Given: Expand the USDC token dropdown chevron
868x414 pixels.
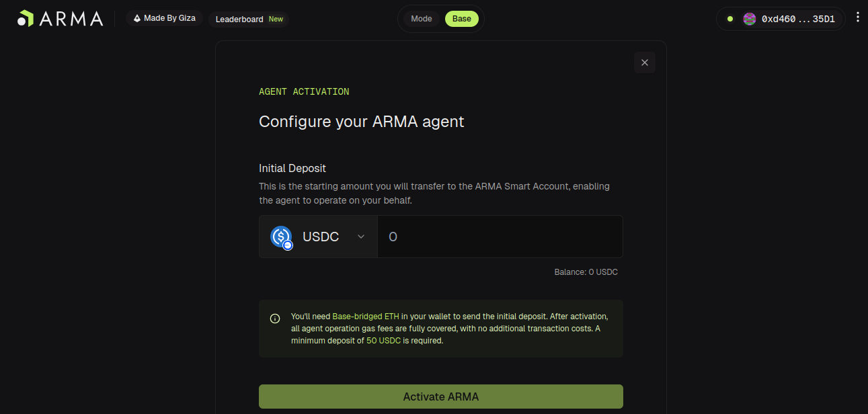Looking at the screenshot, I should [x=361, y=237].
